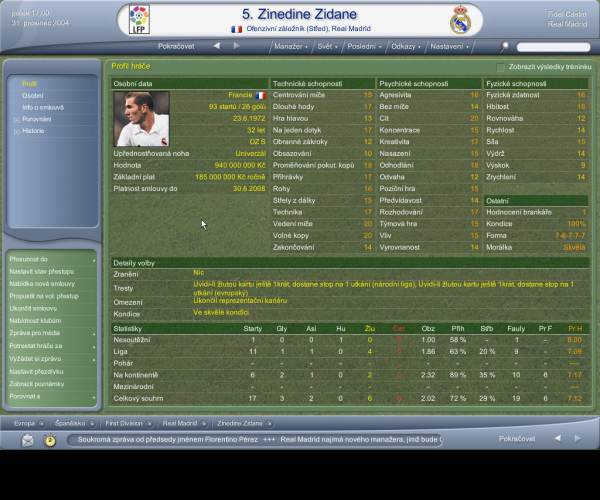Click the Pr H column header
The width and height of the screenshot is (600, 500).
point(575,329)
